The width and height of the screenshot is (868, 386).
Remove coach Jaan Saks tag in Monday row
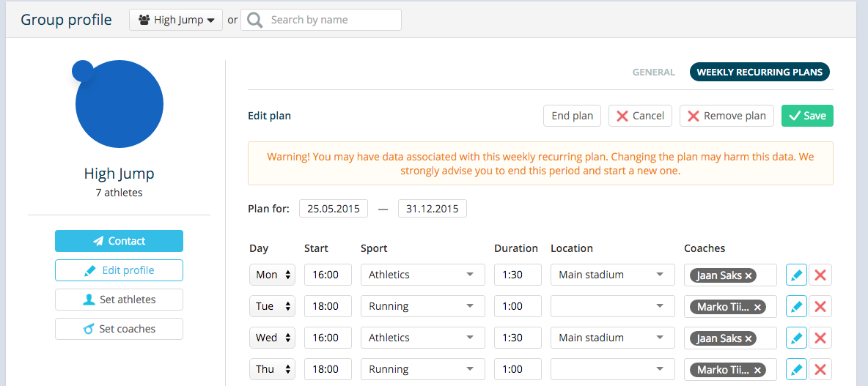point(749,275)
